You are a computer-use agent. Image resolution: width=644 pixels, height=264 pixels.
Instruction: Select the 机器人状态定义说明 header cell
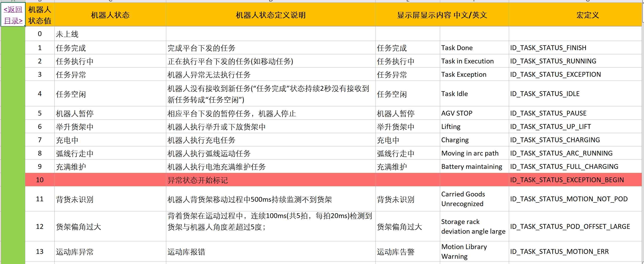point(270,15)
